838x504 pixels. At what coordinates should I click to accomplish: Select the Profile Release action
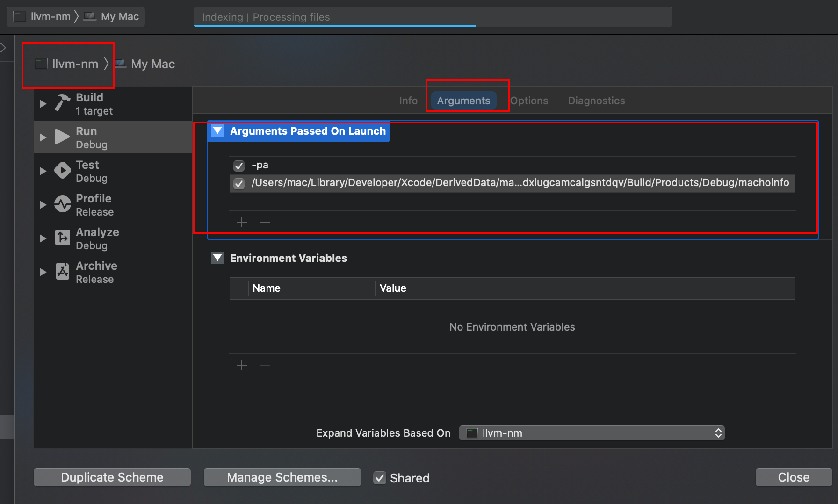point(113,205)
